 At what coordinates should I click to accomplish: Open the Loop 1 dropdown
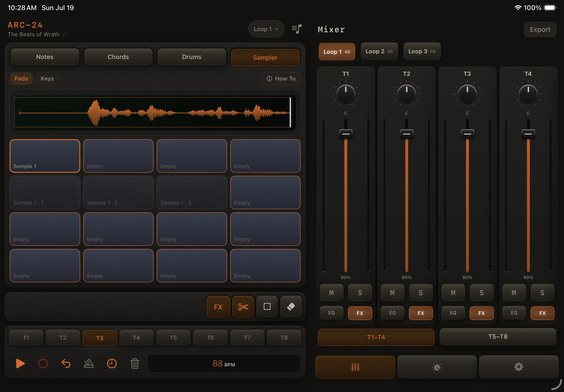click(266, 29)
